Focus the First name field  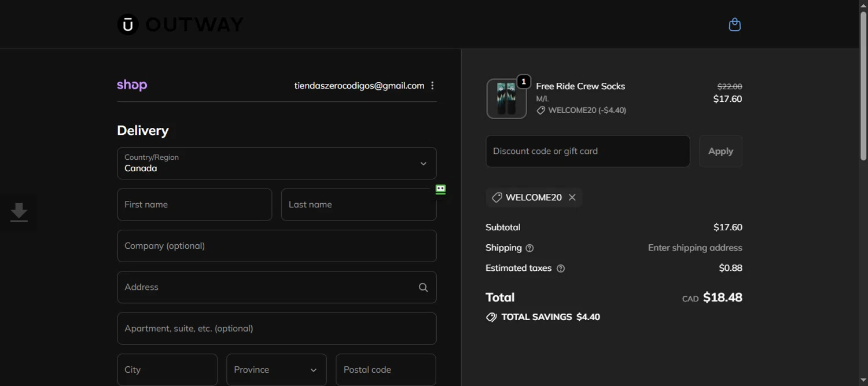(194, 204)
